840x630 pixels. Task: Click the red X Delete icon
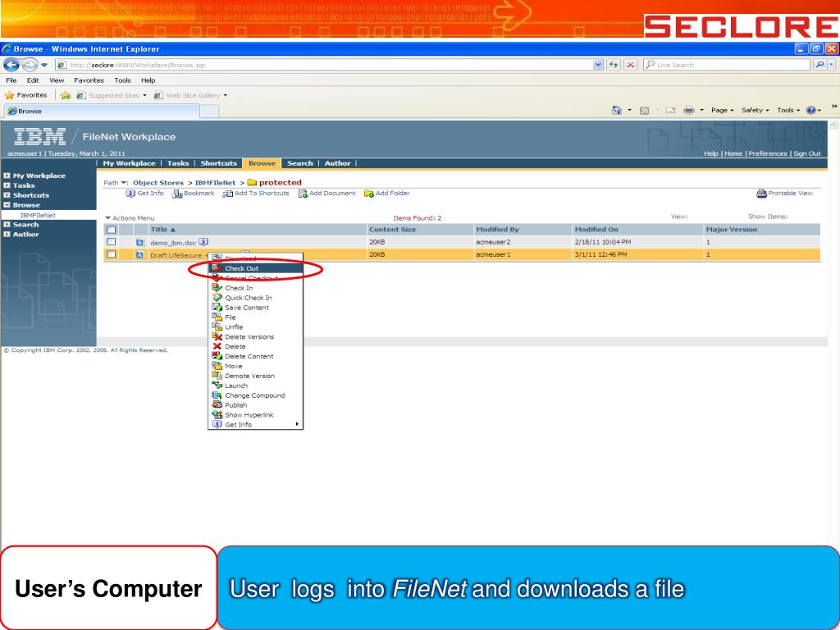217,347
